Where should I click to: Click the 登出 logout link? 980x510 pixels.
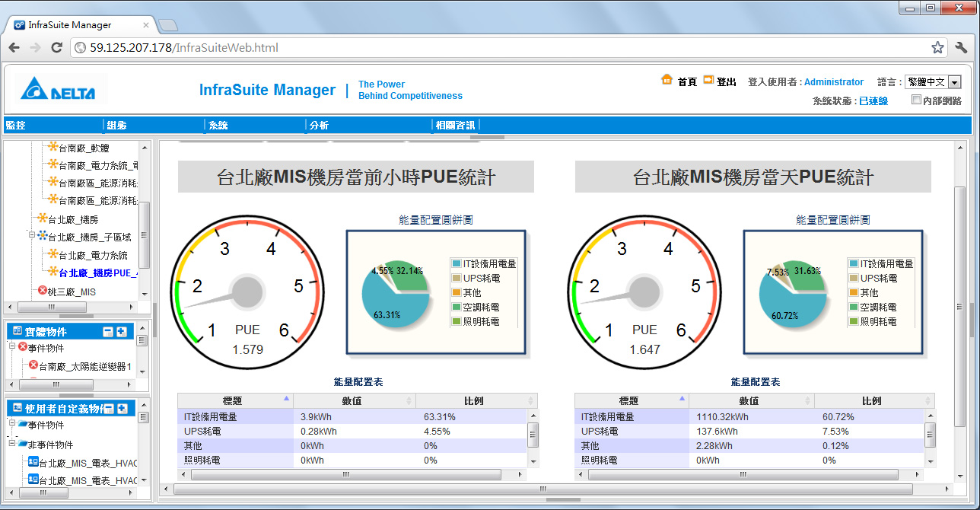(727, 82)
